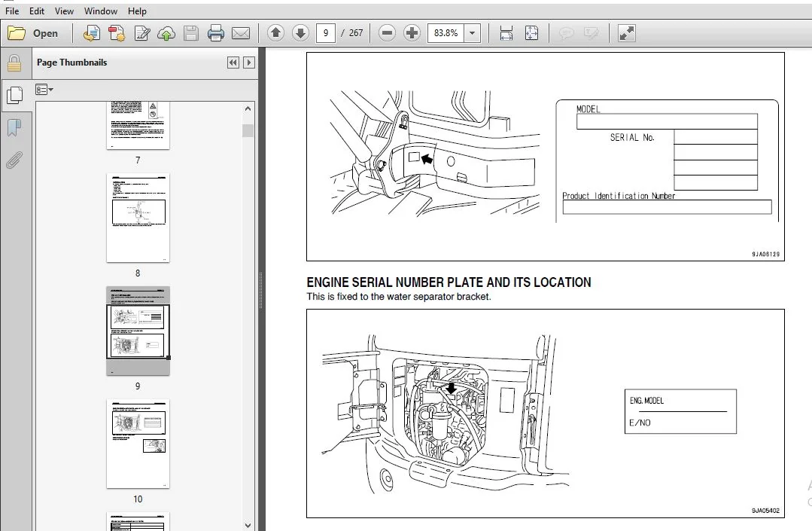Click thumbnail scrollbar up arrow

[248, 108]
